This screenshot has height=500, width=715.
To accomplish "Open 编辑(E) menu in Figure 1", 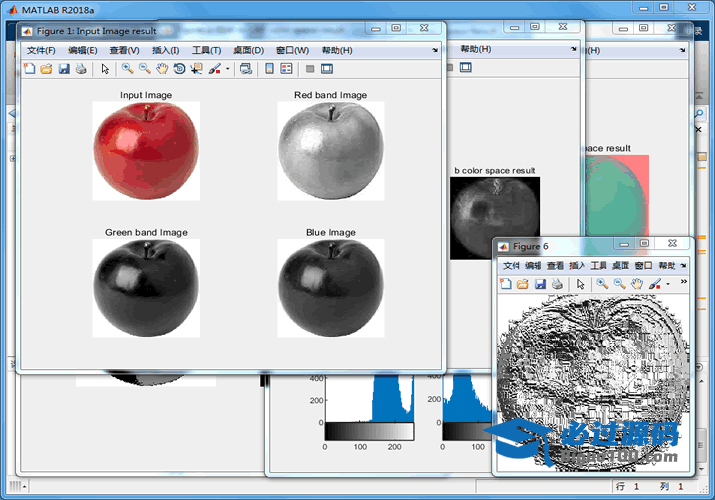I will pyautogui.click(x=83, y=50).
